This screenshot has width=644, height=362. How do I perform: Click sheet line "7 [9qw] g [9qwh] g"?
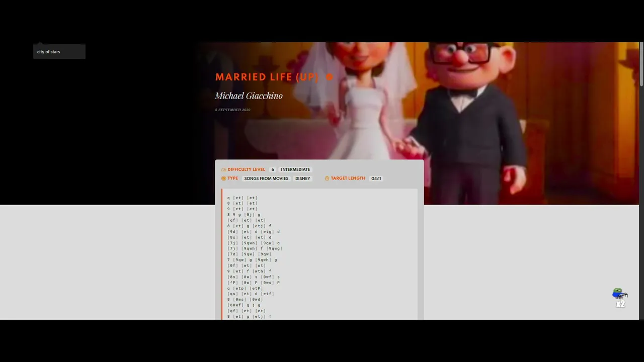coord(252,260)
